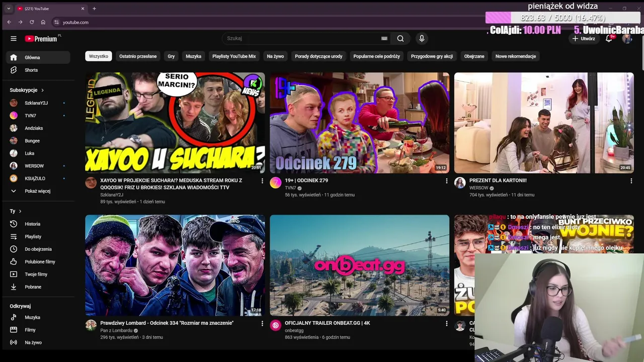Select the Ostatnio przesłane chip
Image resolution: width=644 pixels, height=362 pixels.
[x=138, y=56]
